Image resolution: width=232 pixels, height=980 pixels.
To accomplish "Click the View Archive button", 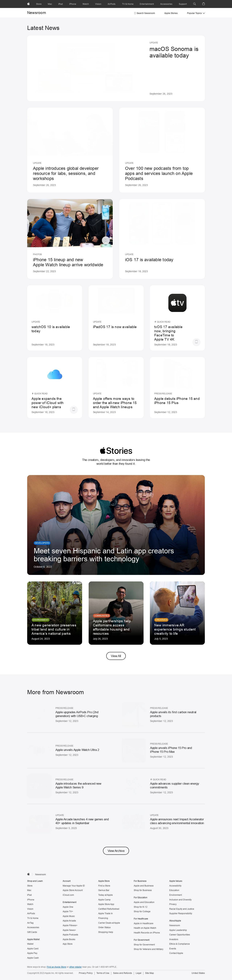I will 116,851.
